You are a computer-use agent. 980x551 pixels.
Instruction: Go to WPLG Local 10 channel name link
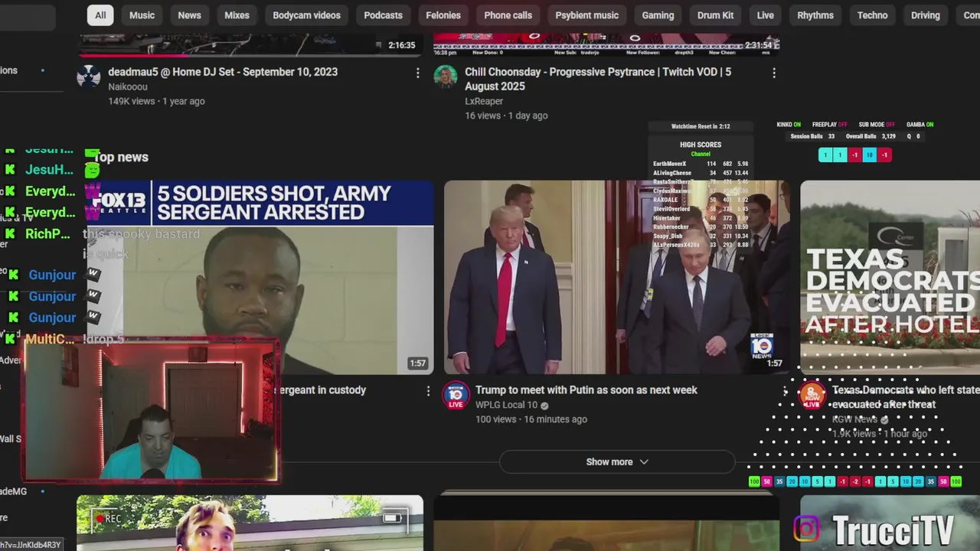tap(506, 405)
